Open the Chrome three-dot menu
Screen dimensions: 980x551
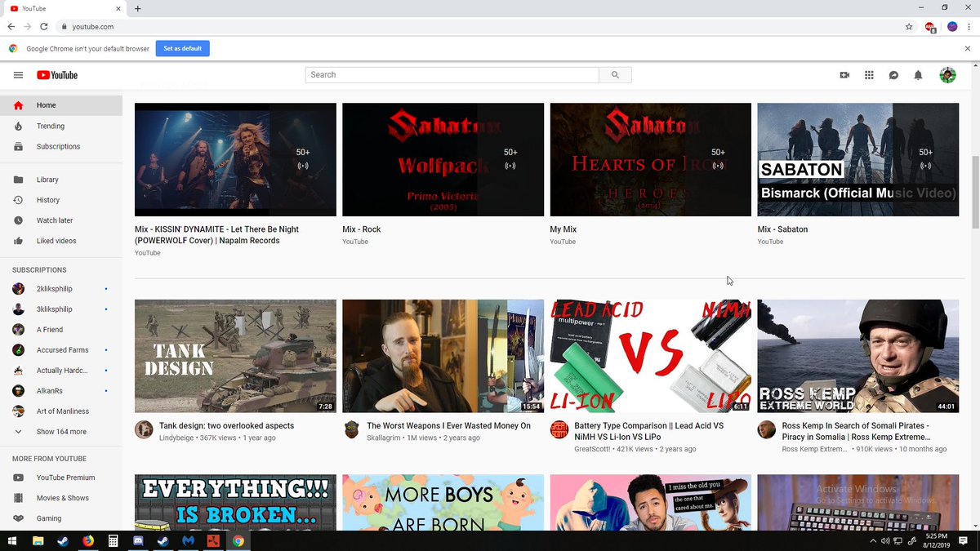(969, 26)
